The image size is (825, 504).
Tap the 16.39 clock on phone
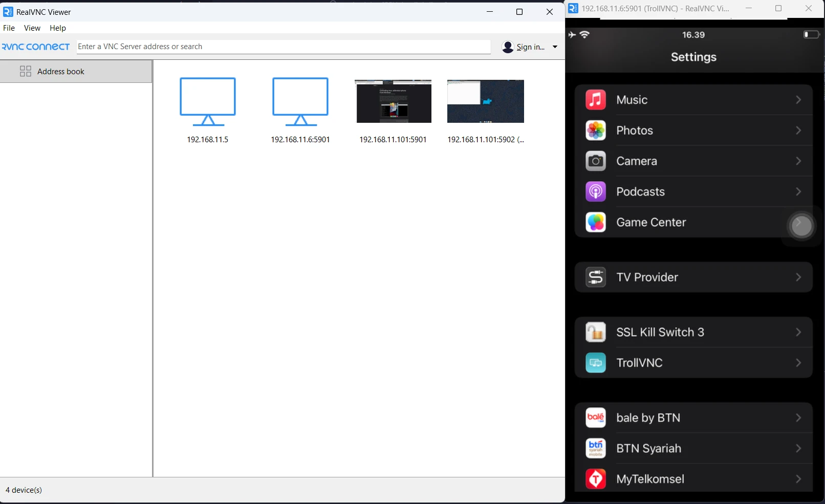(693, 35)
